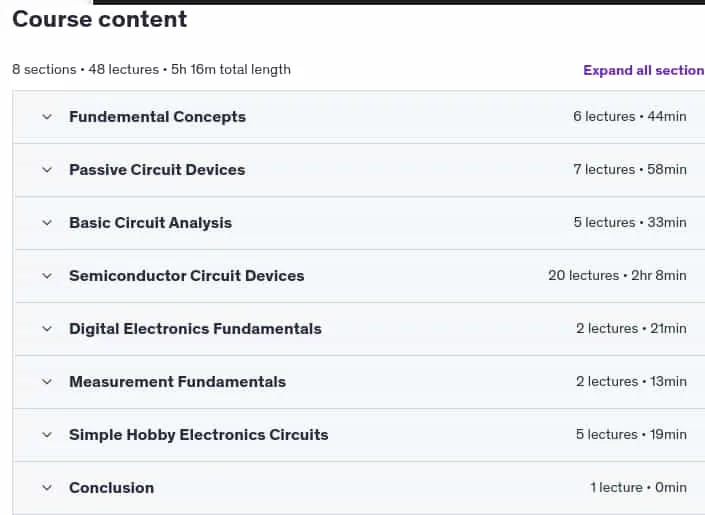
Task: Open the Digital Electronics Fundamentals title
Action: (195, 329)
